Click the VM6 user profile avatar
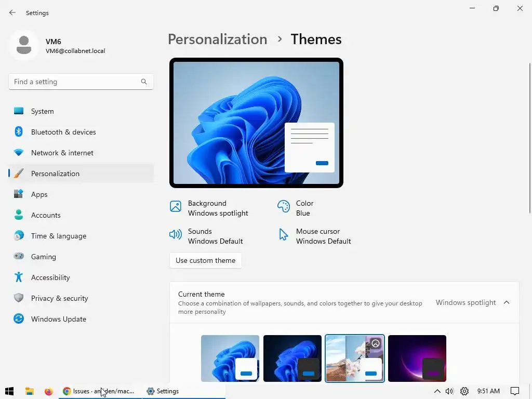This screenshot has width=532, height=399. click(24, 45)
